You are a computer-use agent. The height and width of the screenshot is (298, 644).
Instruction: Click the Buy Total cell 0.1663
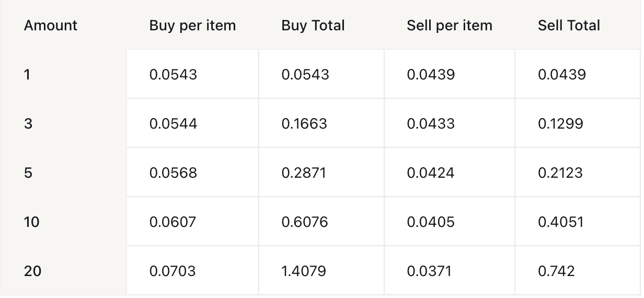click(x=304, y=123)
